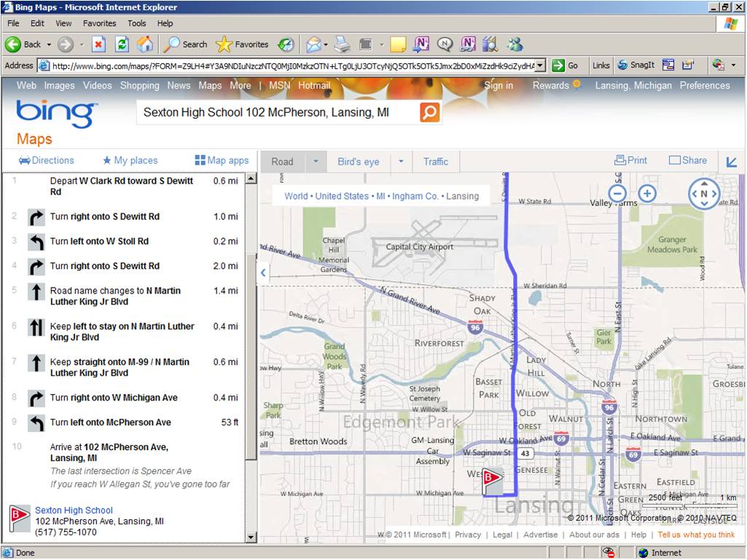747x560 pixels.
Task: Click the directions list scrollbar down arrow
Action: (251, 537)
